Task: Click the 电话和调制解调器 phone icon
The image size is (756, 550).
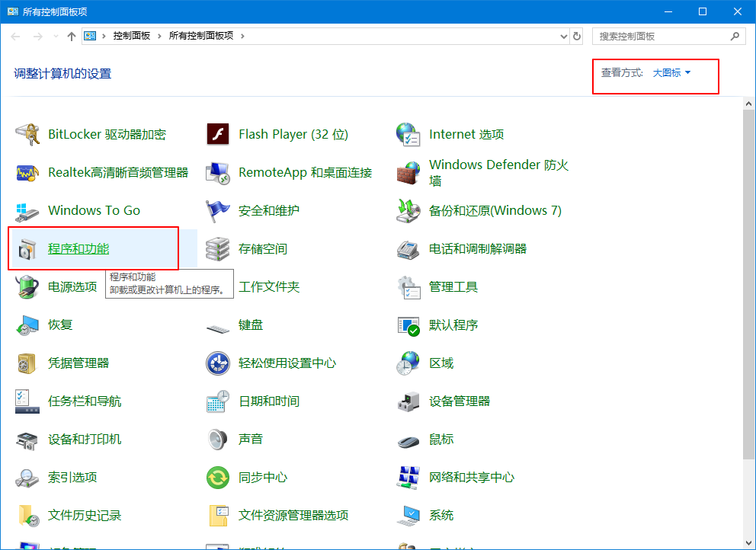Action: click(x=408, y=249)
